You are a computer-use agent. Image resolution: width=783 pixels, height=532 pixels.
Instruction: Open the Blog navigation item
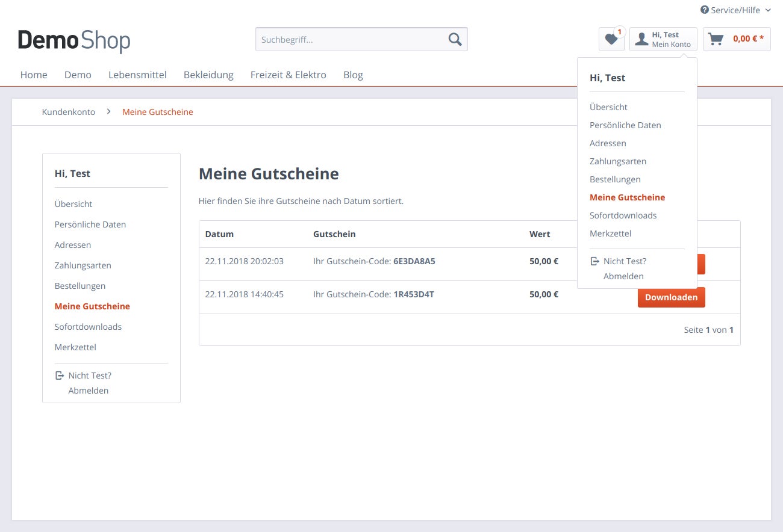353,75
